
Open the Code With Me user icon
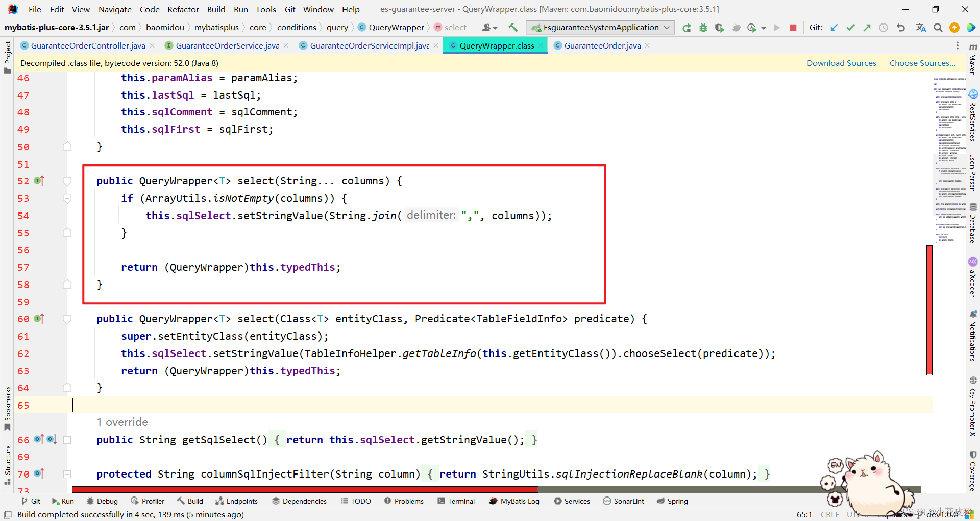489,28
